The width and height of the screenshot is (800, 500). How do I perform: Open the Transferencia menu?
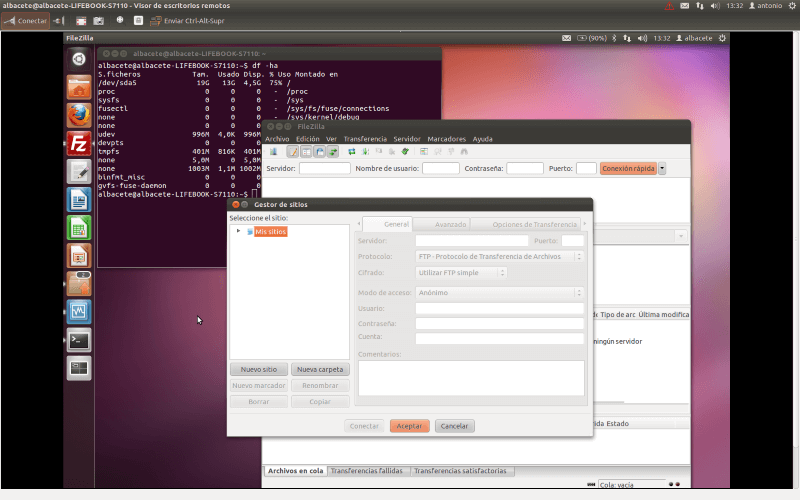point(365,139)
